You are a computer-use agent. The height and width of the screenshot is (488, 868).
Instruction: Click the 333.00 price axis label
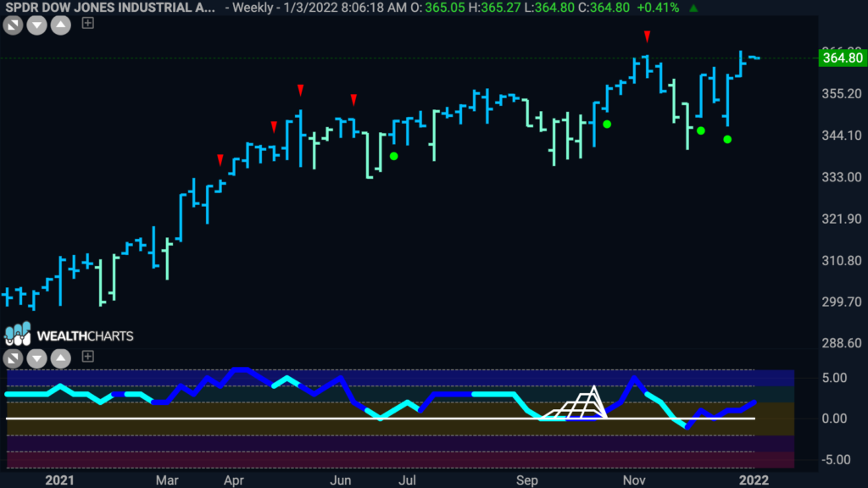[x=842, y=177]
